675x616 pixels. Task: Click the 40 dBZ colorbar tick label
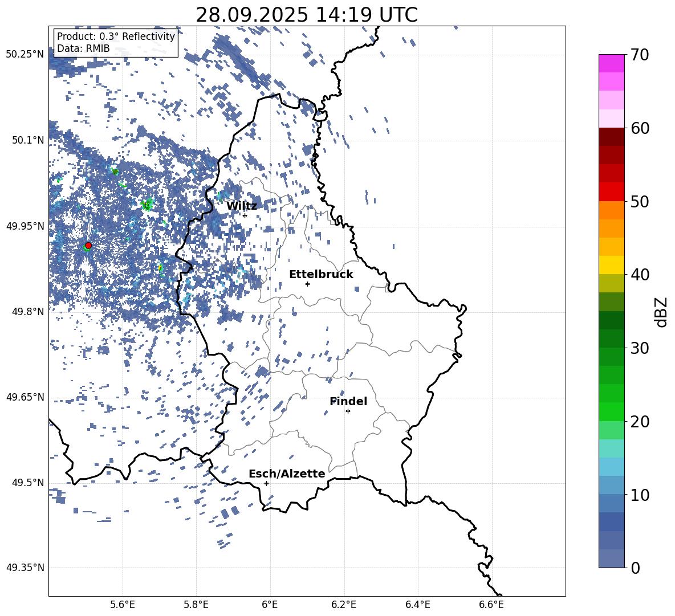640,275
